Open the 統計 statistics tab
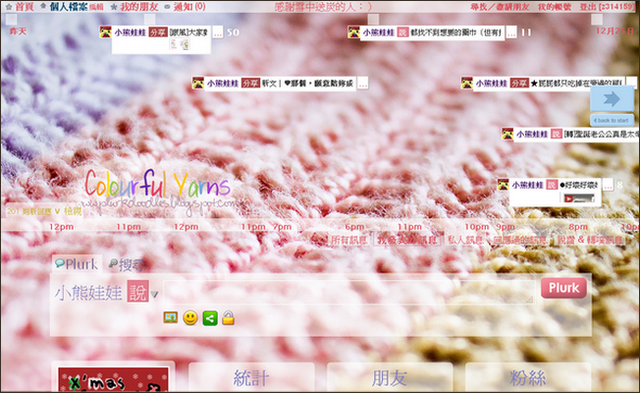This screenshot has height=393, width=640. [x=251, y=378]
